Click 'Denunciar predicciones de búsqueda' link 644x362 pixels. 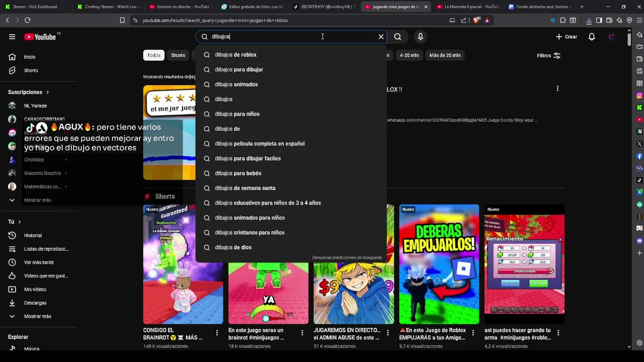pyautogui.click(x=347, y=257)
